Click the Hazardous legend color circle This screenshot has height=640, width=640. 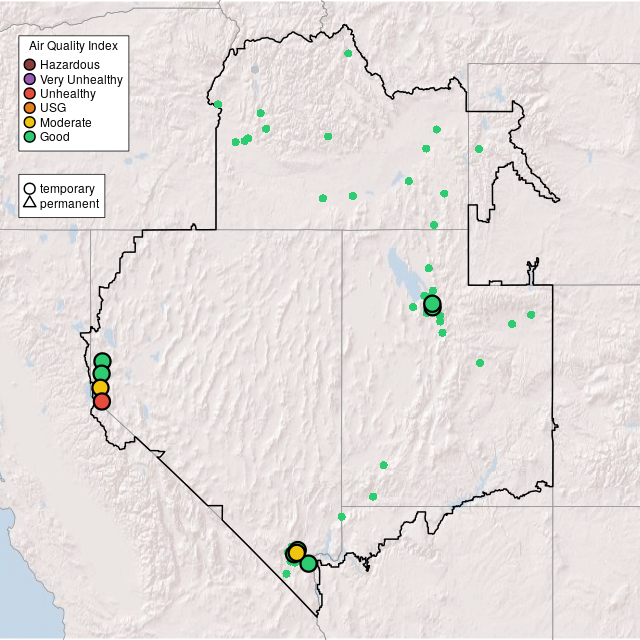coord(30,65)
